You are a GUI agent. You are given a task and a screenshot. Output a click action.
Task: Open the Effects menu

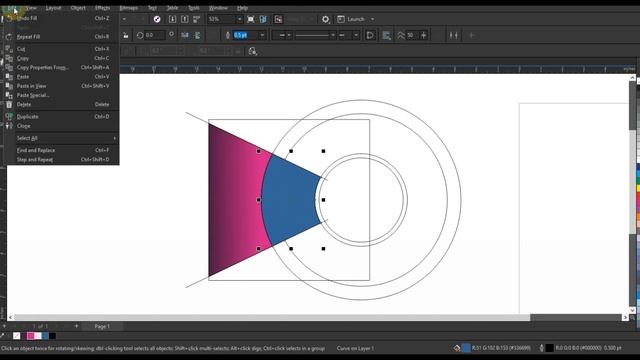pos(102,8)
